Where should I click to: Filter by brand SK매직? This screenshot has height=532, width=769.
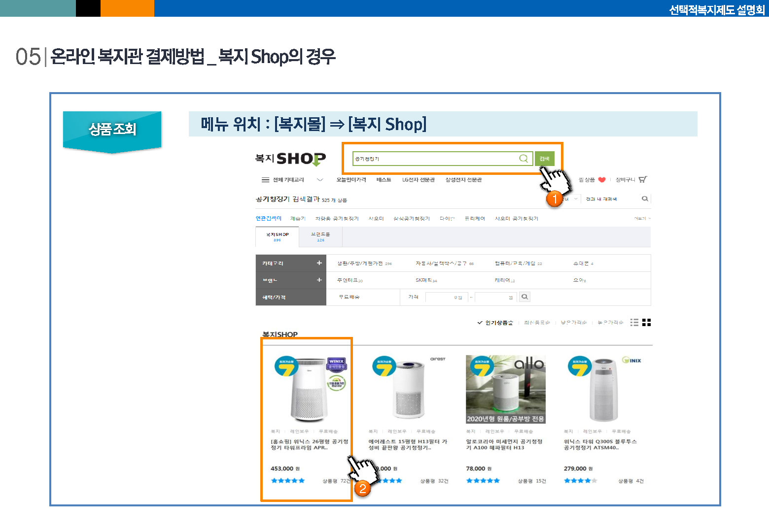click(426, 280)
